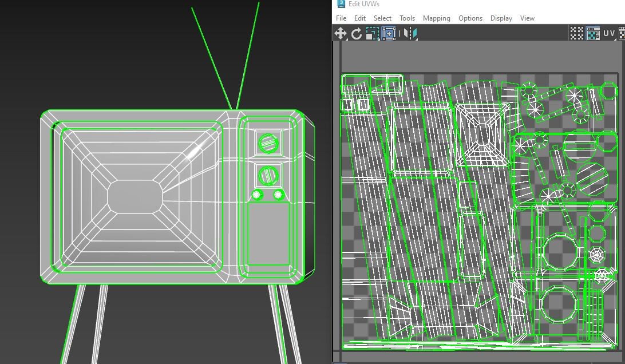Select the Rotate Selected Subobject tool

click(357, 33)
